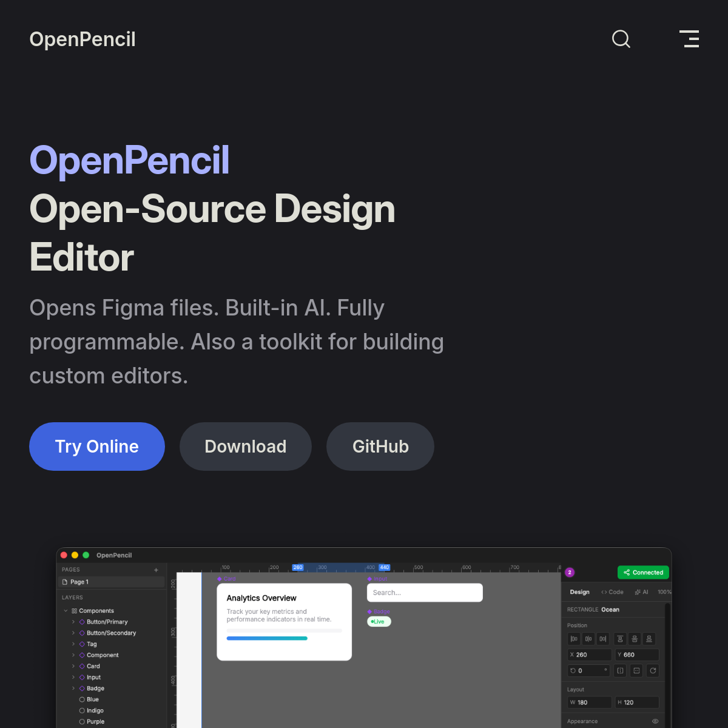Select the Blue color variant radio circle
Image resolution: width=728 pixels, height=728 pixels.
pyautogui.click(x=82, y=699)
